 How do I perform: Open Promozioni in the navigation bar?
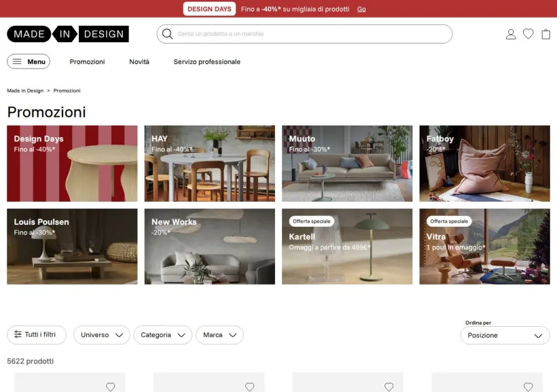pos(87,62)
